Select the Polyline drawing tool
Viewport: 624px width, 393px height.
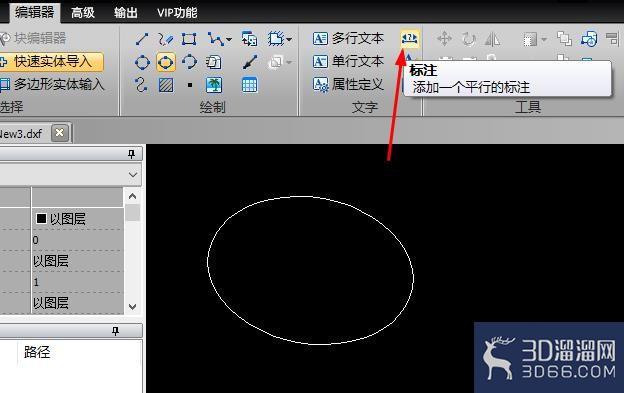pyautogui.click(x=215, y=39)
